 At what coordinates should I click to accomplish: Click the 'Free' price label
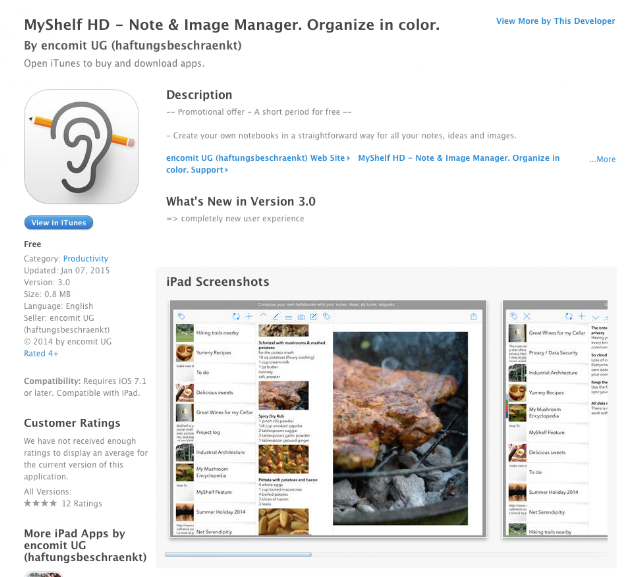[x=32, y=244]
